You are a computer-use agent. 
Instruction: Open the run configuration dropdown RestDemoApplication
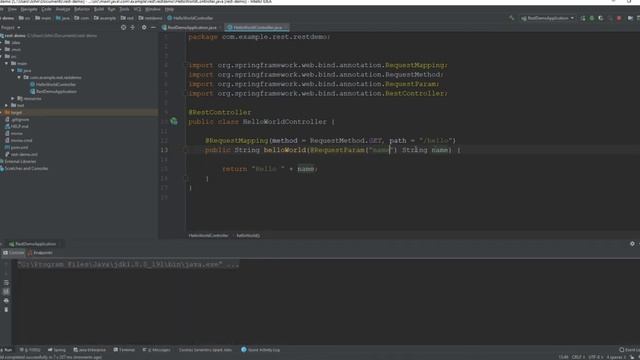(547, 18)
